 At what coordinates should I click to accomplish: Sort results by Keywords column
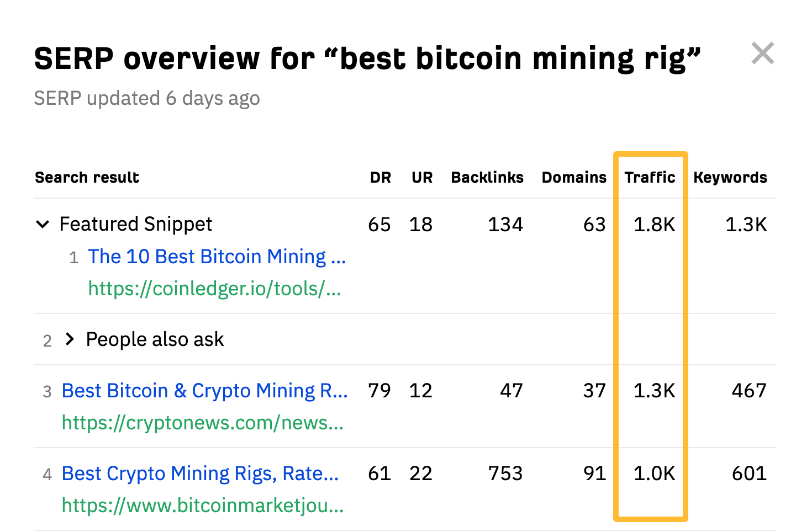tap(730, 177)
